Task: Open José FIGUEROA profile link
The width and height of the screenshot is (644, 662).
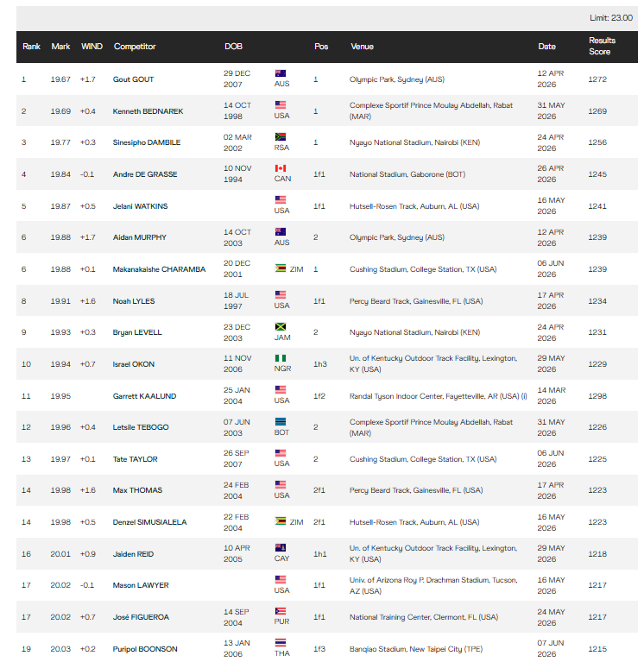Action: [x=141, y=617]
